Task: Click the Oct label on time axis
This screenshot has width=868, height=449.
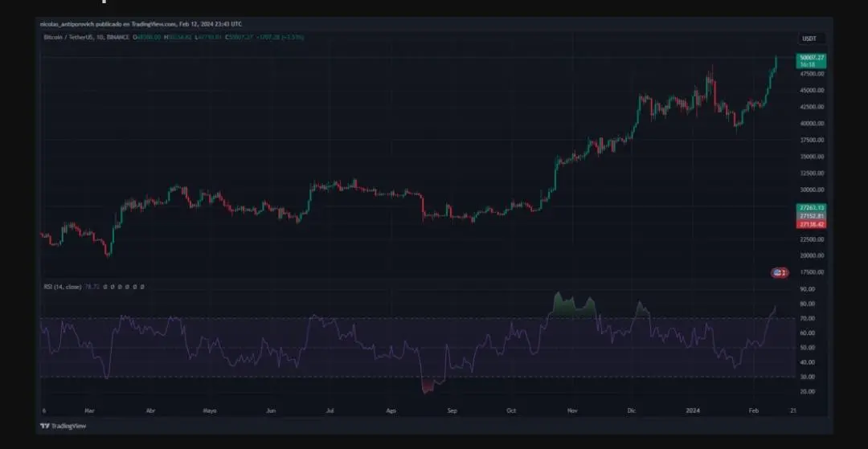Action: pos(511,410)
